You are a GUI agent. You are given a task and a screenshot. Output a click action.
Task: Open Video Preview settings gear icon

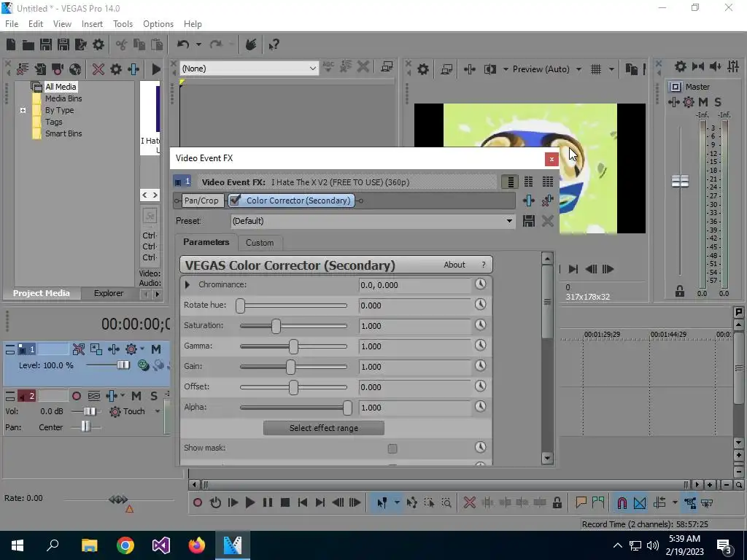(x=422, y=69)
